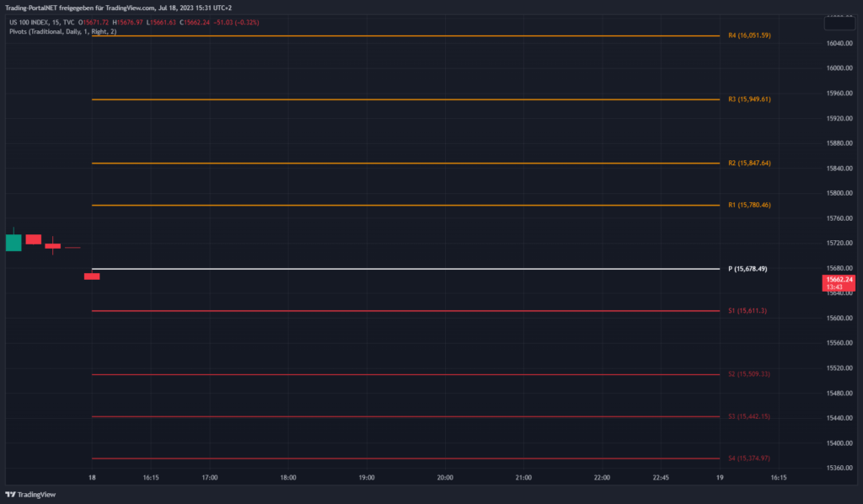Select the large green candlestick
The width and height of the screenshot is (863, 504).
click(13, 242)
